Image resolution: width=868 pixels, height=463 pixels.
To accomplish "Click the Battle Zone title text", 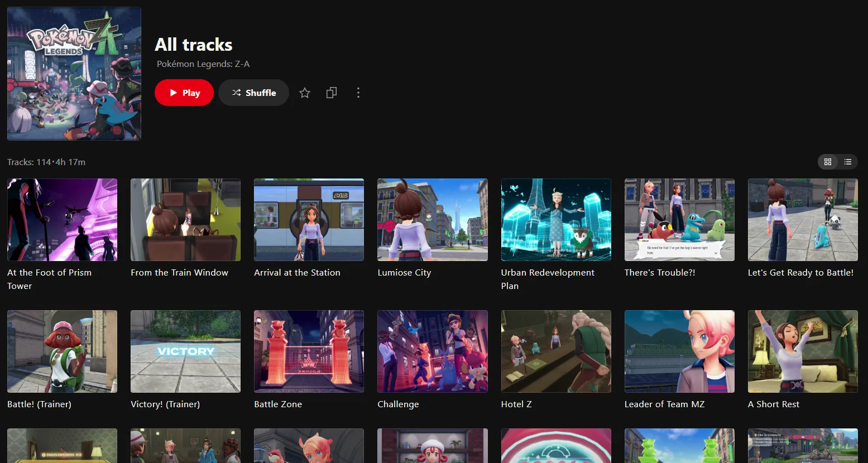I will pos(278,404).
